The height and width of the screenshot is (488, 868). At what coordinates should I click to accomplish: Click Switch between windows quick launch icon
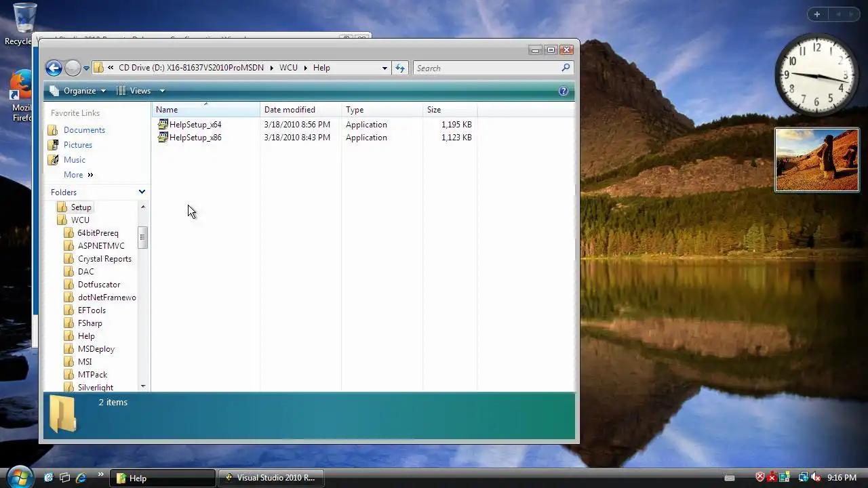tap(64, 478)
